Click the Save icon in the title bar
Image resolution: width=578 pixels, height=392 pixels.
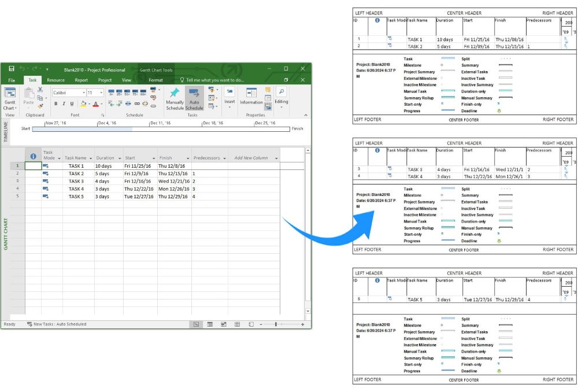click(11, 69)
